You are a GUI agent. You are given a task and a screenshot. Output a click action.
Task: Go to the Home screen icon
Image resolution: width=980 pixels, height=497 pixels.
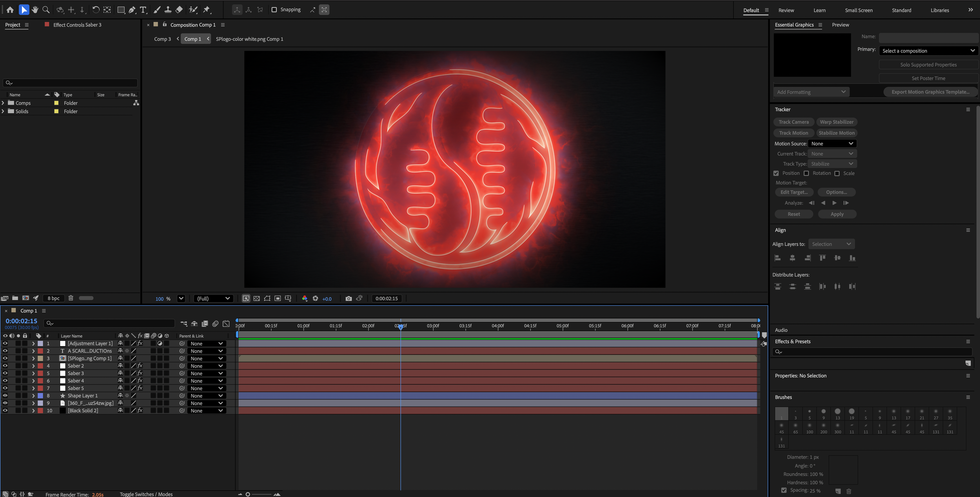[x=10, y=10]
